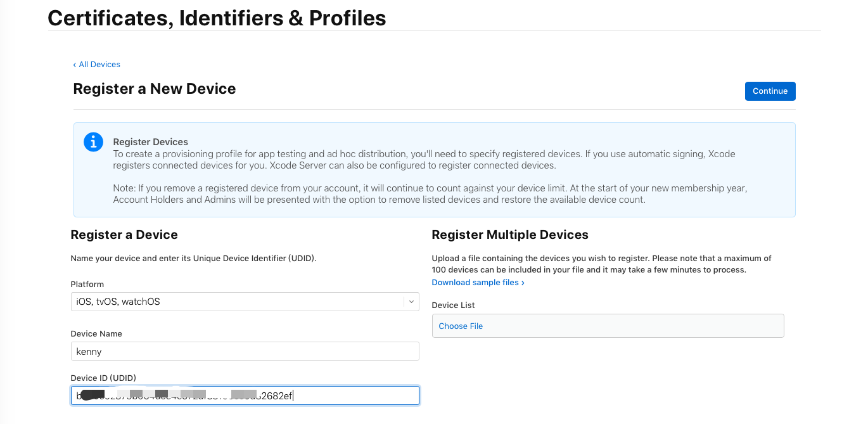The height and width of the screenshot is (424, 868).
Task: Click the blue info icon
Action: click(93, 142)
